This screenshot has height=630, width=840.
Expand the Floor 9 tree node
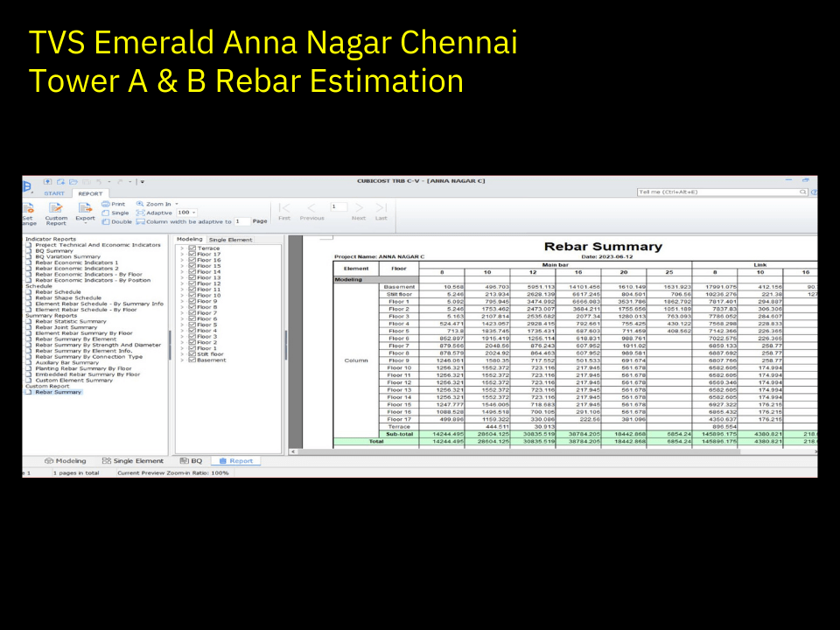tap(182, 301)
